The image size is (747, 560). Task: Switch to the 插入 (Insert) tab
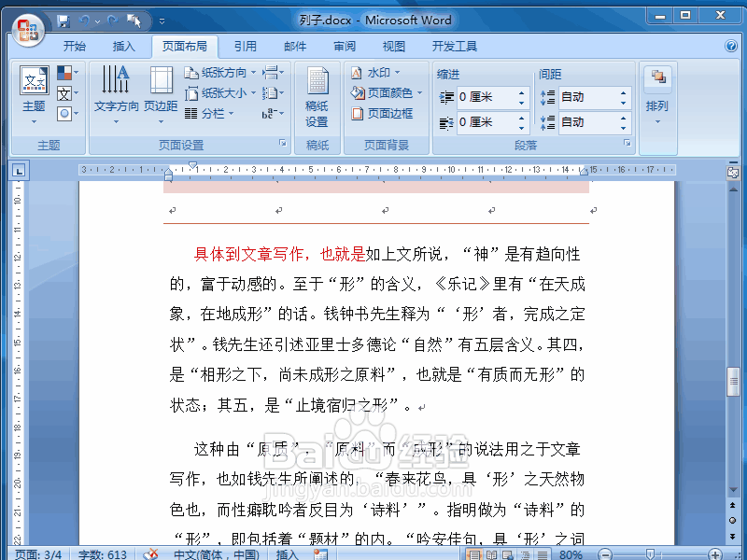tap(124, 47)
